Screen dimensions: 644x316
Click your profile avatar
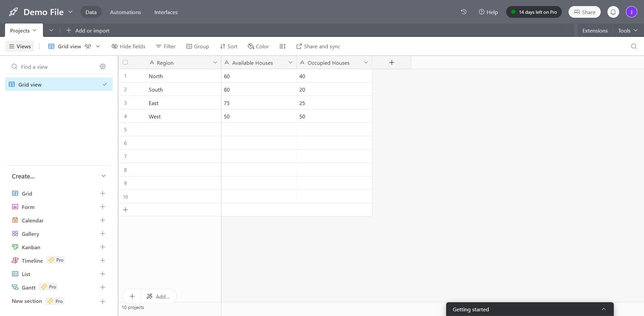point(632,12)
